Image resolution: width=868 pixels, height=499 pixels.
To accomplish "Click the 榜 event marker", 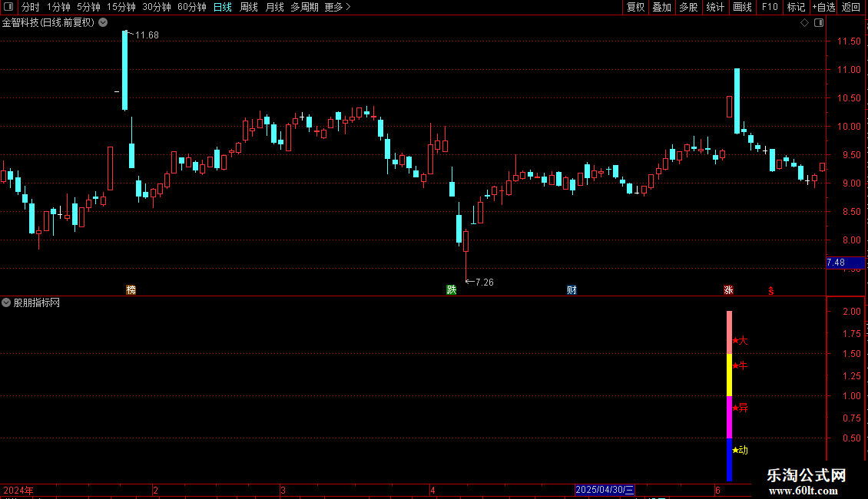I will (131, 290).
